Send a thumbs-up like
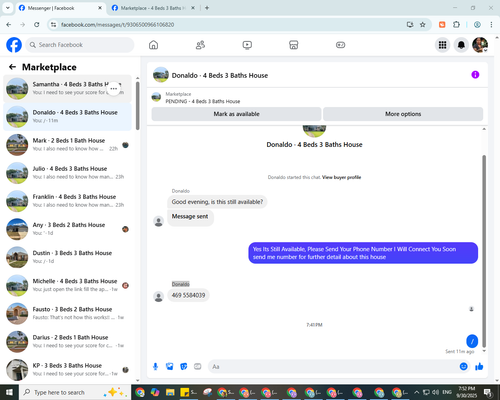Screen dimensions: 500x400 click(479, 367)
